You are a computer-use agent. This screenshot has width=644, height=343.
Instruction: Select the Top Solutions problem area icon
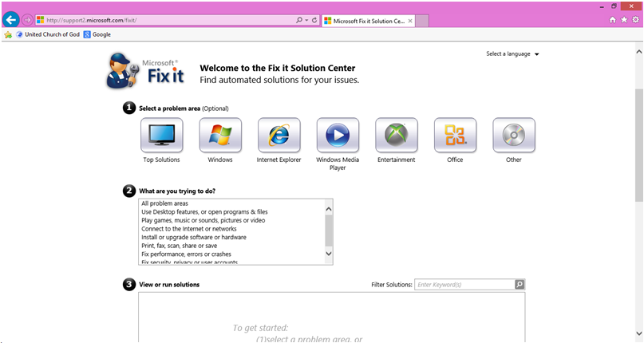click(162, 135)
